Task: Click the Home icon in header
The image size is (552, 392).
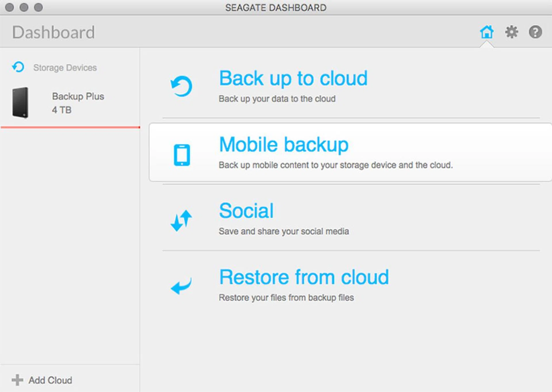Action: 486,32
